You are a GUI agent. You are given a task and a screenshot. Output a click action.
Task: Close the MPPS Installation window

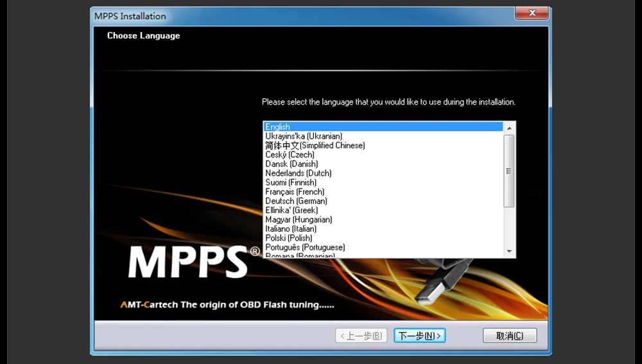532,13
